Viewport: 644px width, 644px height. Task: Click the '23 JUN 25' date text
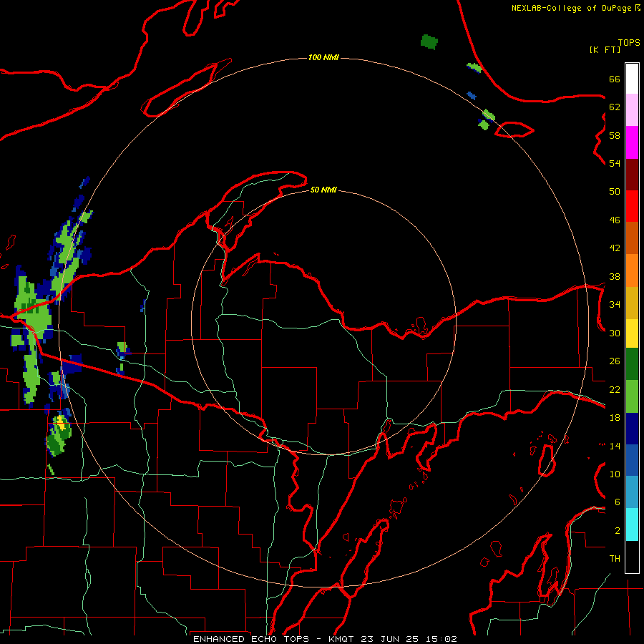(x=390, y=639)
